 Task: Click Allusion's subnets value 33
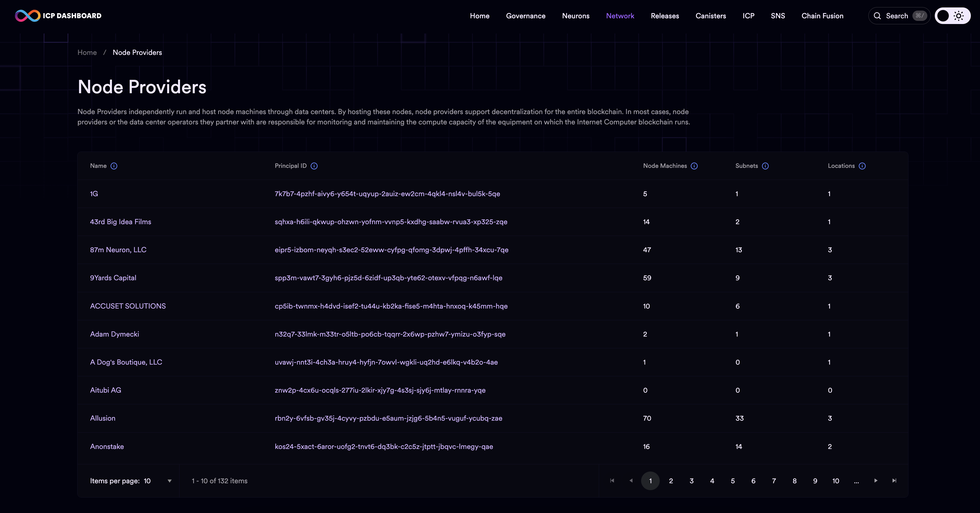click(740, 418)
